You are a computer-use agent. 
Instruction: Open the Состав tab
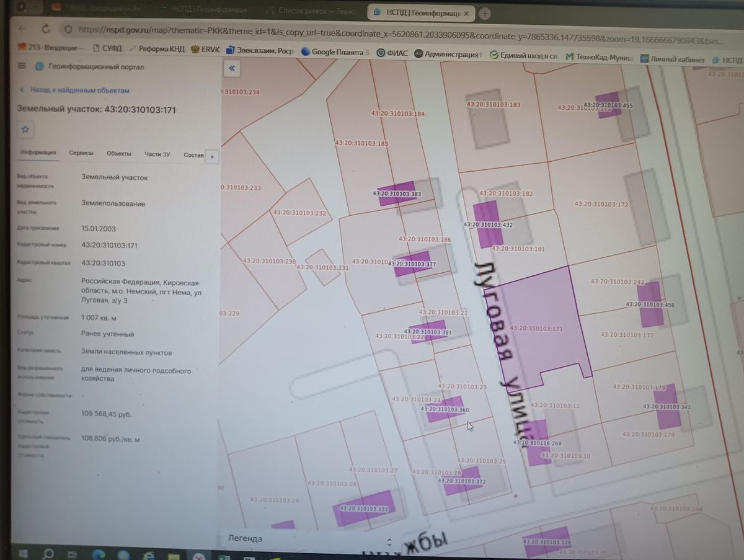tap(193, 155)
